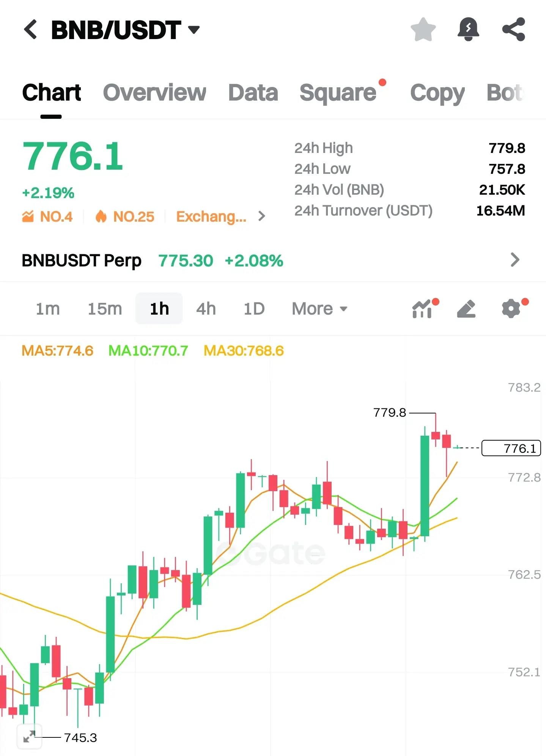Expand chart to fullscreen
The width and height of the screenshot is (546, 756).
(29, 737)
